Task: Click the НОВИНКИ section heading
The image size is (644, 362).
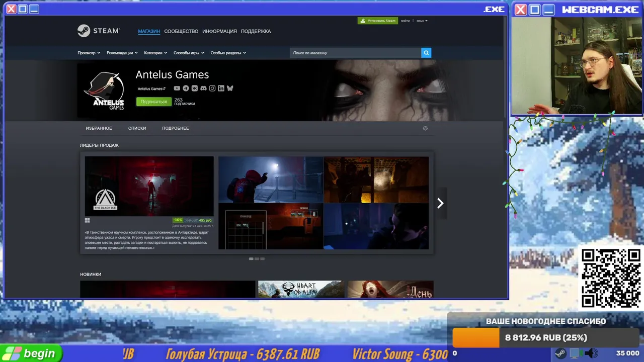Action: 91,275
